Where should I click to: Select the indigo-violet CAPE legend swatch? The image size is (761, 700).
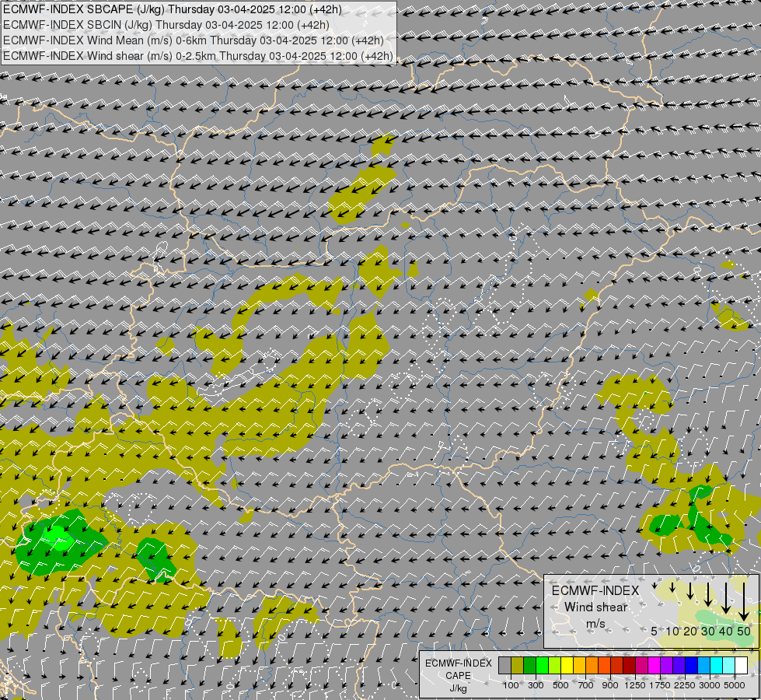[x=679, y=666]
